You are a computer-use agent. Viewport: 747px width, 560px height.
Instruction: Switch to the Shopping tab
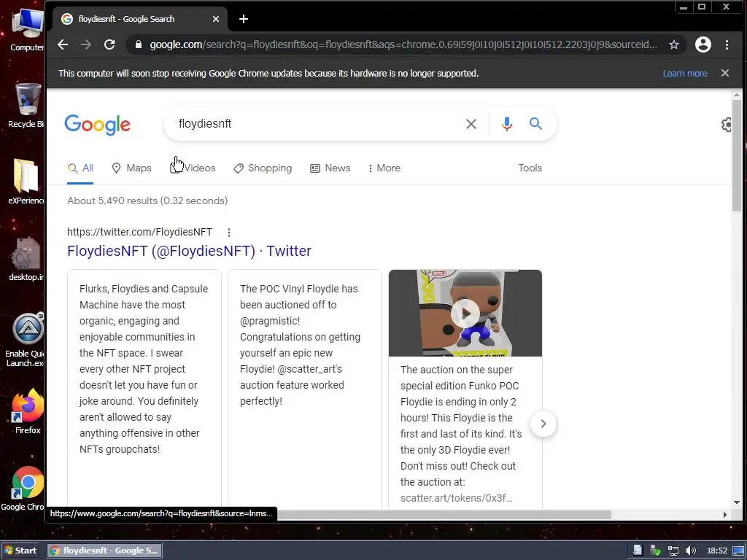(263, 168)
